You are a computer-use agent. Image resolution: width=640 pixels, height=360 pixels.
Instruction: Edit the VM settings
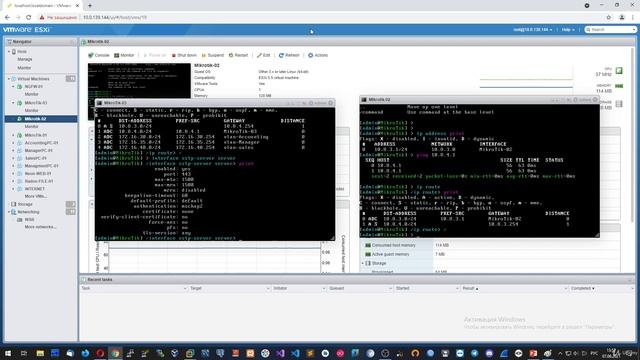tap(264, 55)
